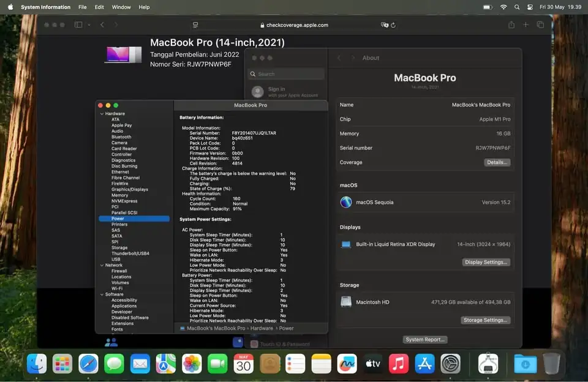Click the Search field in System Settings
The width and height of the screenshot is (588, 382).
click(x=286, y=74)
